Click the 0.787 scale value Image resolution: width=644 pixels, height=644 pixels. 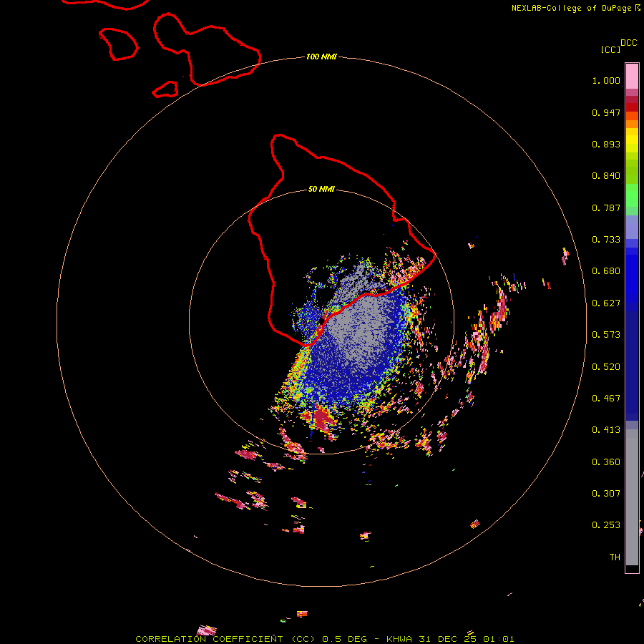pyautogui.click(x=606, y=208)
